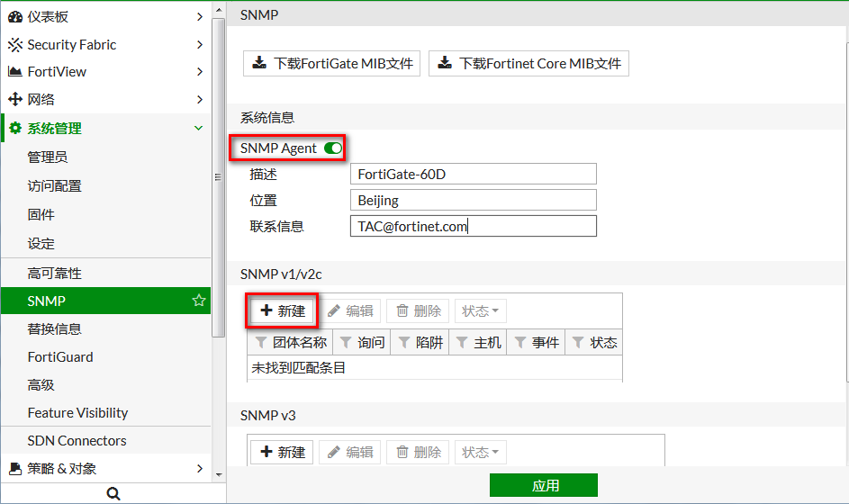Click the FortiView chart icon

pyautogui.click(x=15, y=71)
